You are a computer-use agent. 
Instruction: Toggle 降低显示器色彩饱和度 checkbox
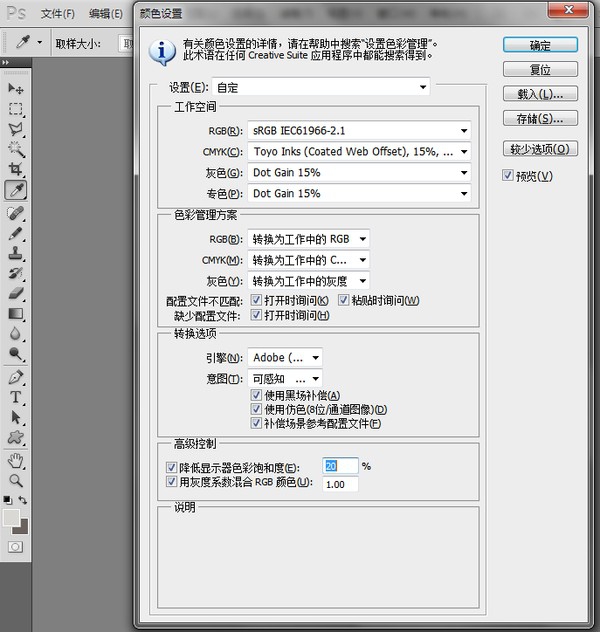click(171, 467)
